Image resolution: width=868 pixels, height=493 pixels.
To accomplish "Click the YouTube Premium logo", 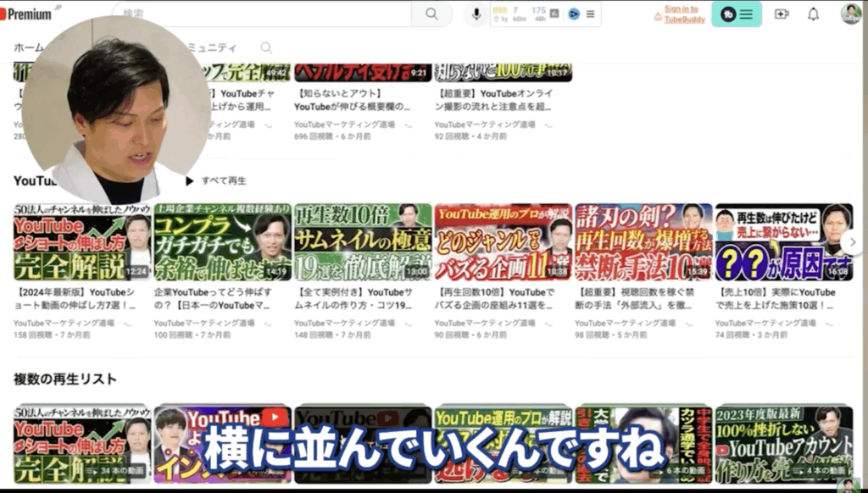I will [25, 14].
